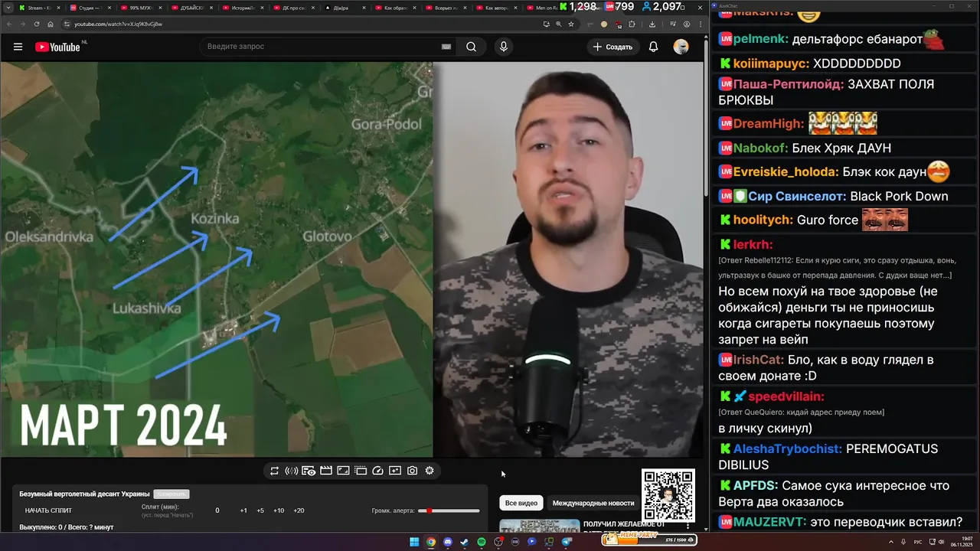The image size is (980, 551).
Task: Open the enhancer settings gear icon
Action: 430,471
